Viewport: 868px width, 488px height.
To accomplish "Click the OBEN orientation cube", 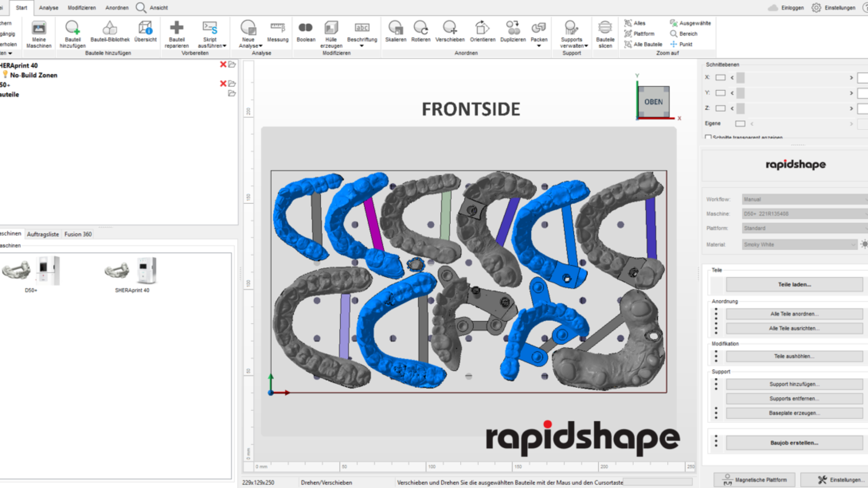I will tap(654, 102).
